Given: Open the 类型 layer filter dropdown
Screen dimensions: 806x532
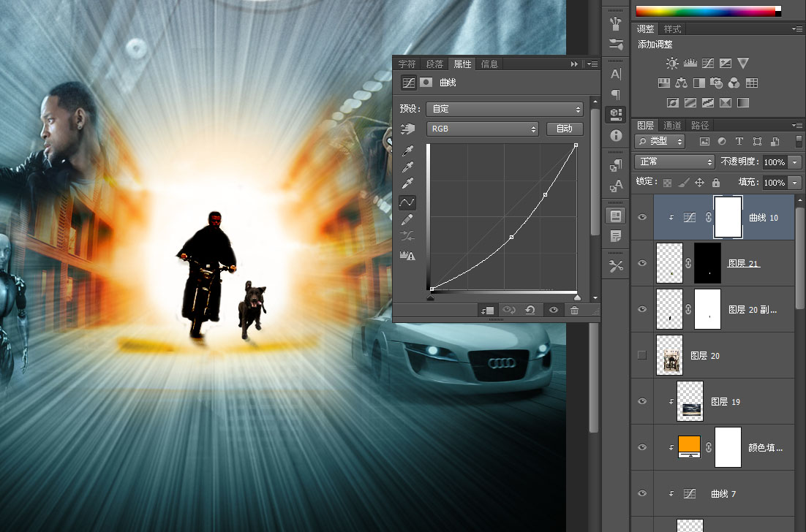Looking at the screenshot, I should (x=660, y=141).
